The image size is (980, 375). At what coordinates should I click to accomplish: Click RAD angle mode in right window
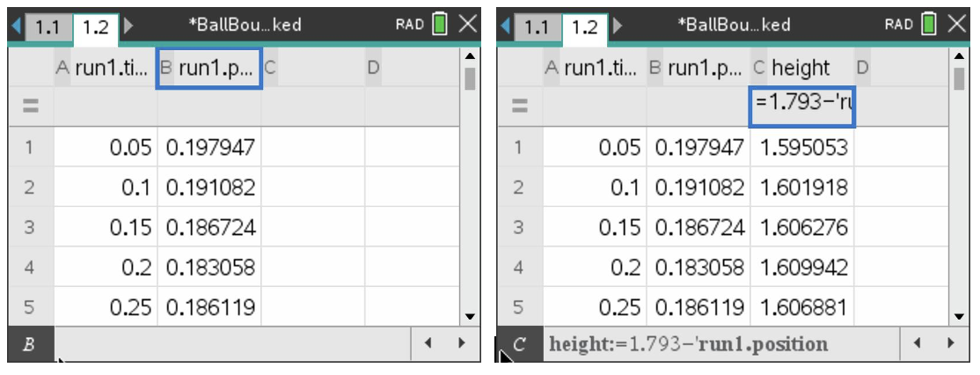tap(899, 25)
